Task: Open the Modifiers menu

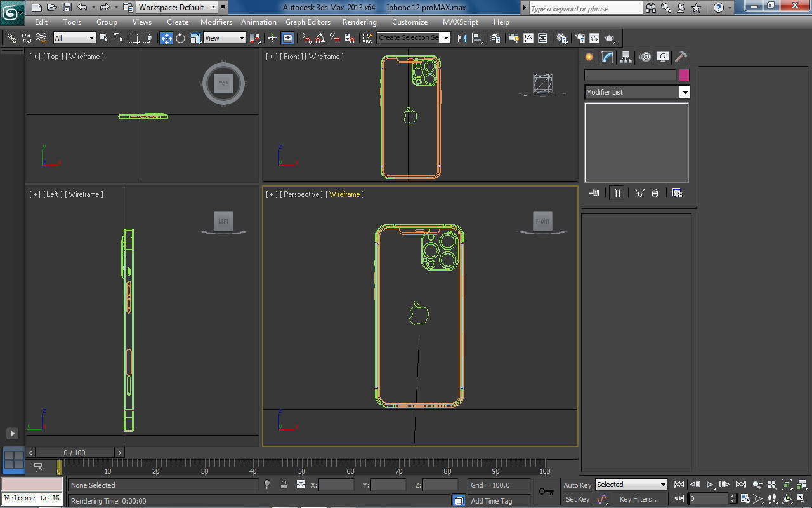Action: pos(216,22)
